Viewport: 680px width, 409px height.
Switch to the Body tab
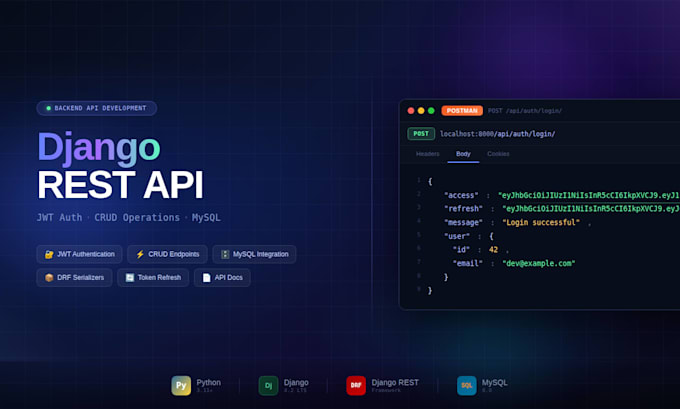point(463,154)
